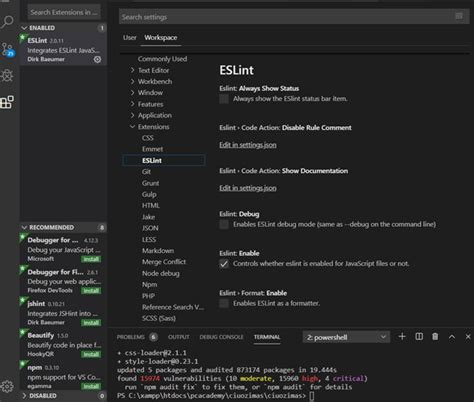
Task: Select the TERMINAL panel tab
Action: click(267, 337)
